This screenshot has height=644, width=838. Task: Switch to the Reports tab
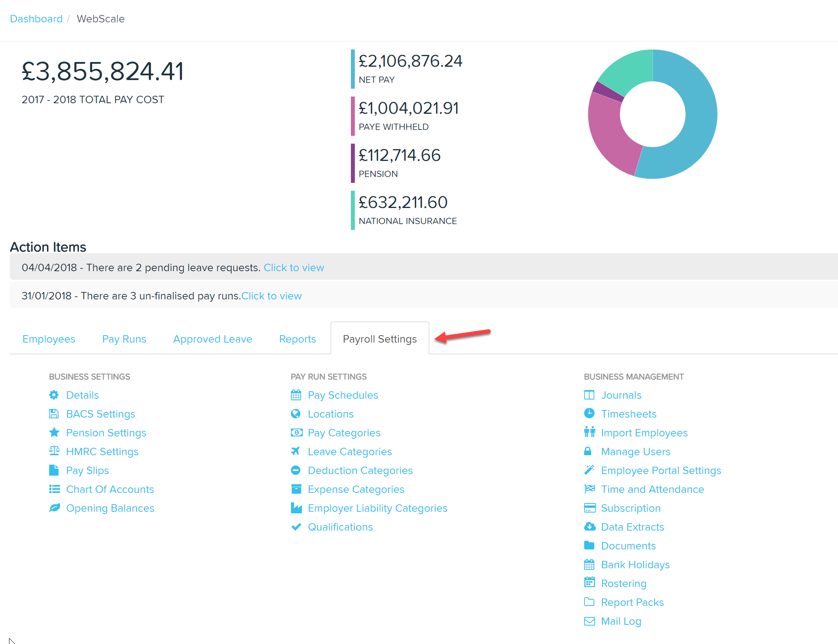(x=297, y=339)
